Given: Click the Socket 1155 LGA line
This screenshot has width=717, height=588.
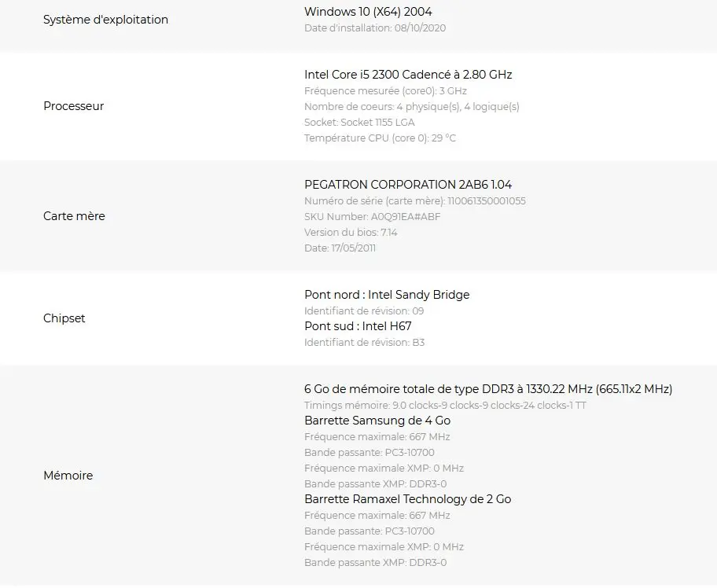Looking at the screenshot, I should (359, 123).
